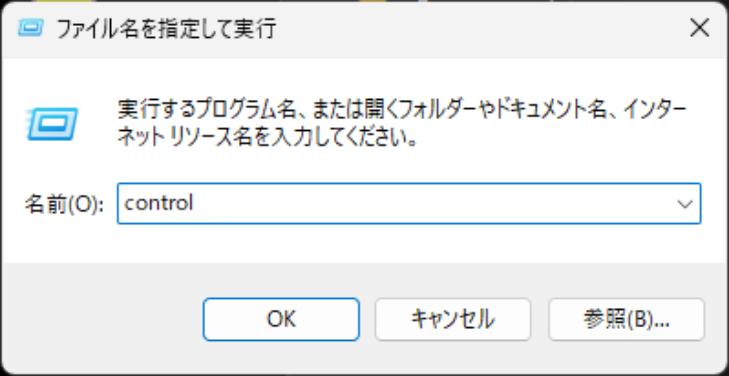Click empty title bar space left of X

[479, 29]
